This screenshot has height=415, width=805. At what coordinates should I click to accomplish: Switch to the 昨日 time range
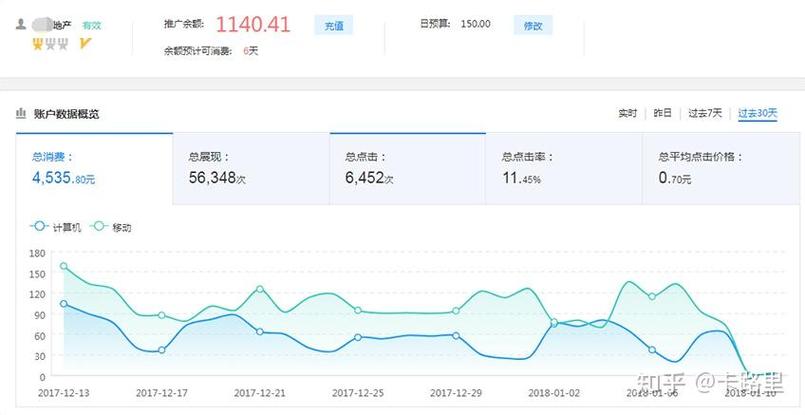[662, 114]
